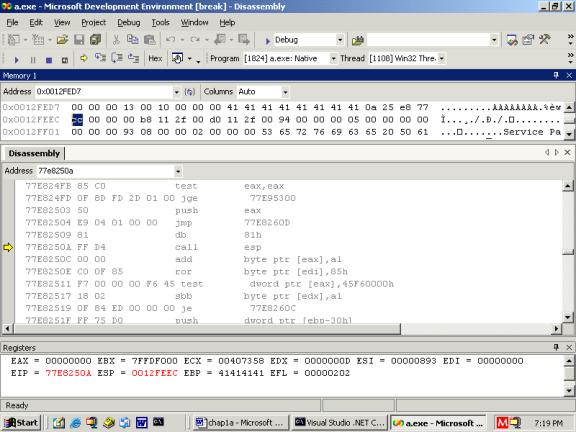The width and height of the screenshot is (576, 432).
Task: Click the Save floppy disk icon
Action: coord(79,40)
